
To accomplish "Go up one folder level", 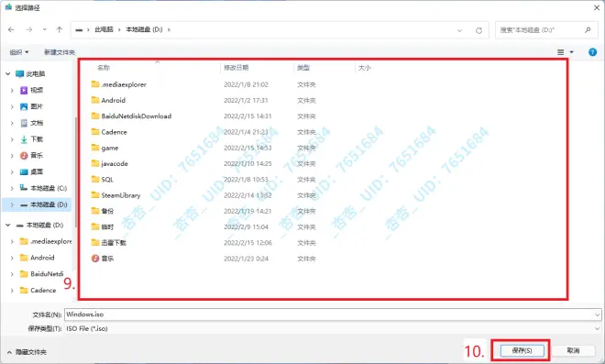I will pos(59,29).
